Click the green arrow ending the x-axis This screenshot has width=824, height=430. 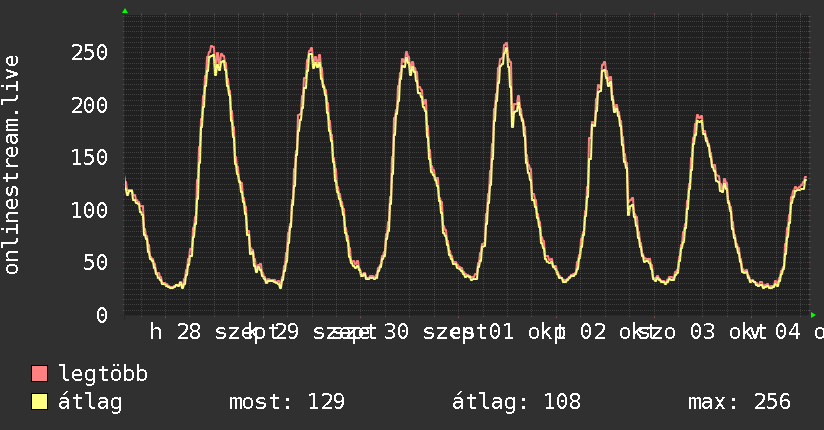tap(813, 315)
